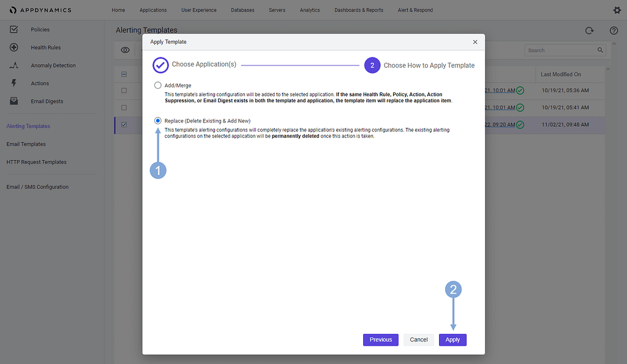Select the Add/Merge radio option
This screenshot has height=364, width=627.
158,85
